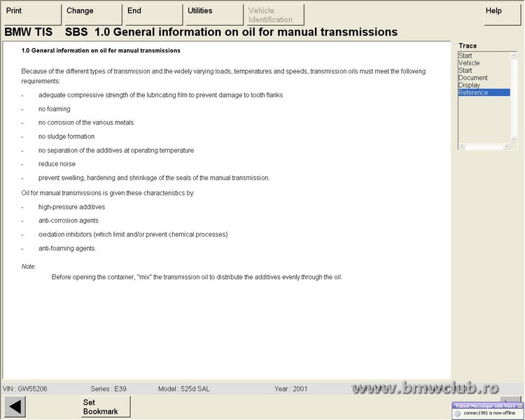
Task: Click the Vehicle Identification button
Action: (x=275, y=15)
